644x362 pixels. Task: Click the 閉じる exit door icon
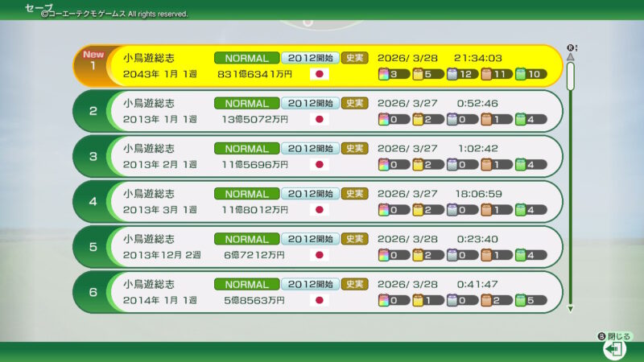(x=614, y=349)
